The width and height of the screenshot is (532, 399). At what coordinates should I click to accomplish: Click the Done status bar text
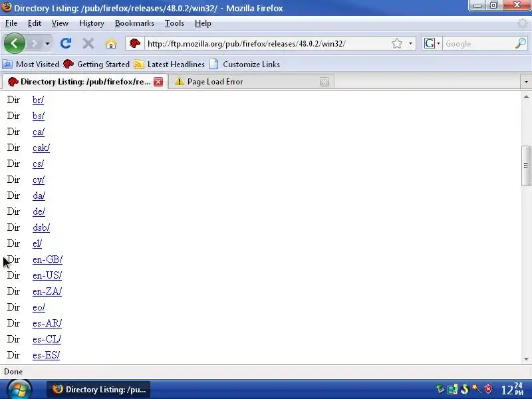[13, 372]
